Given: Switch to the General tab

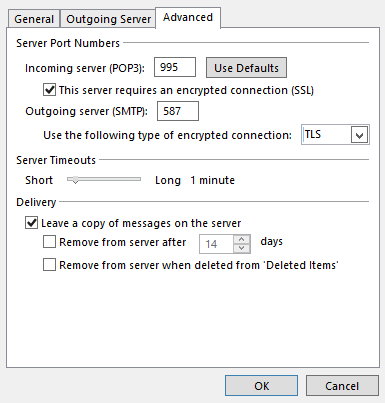Looking at the screenshot, I should click(x=34, y=19).
